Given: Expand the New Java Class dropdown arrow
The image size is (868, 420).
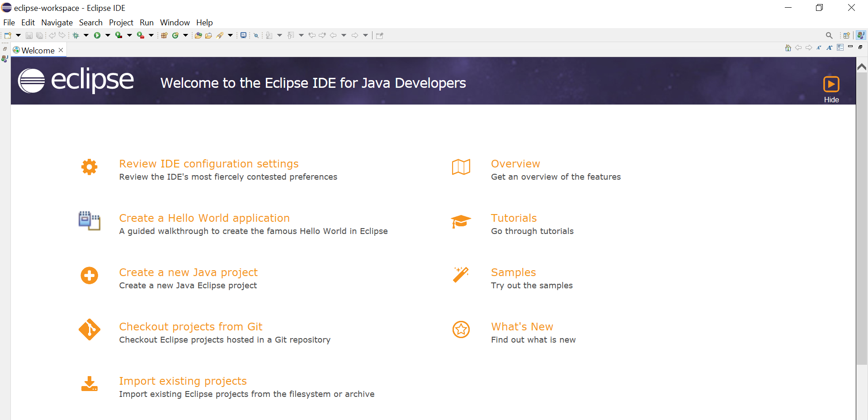Looking at the screenshot, I should (185, 35).
